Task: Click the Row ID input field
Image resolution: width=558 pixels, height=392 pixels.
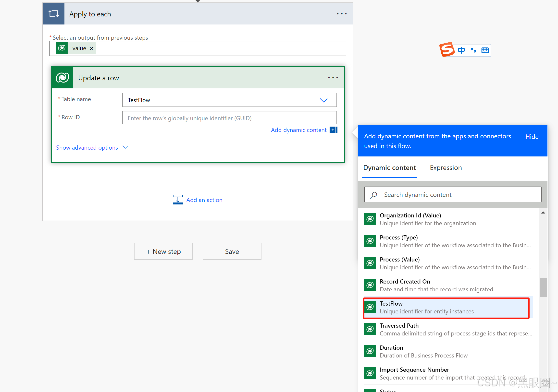Action: tap(229, 118)
